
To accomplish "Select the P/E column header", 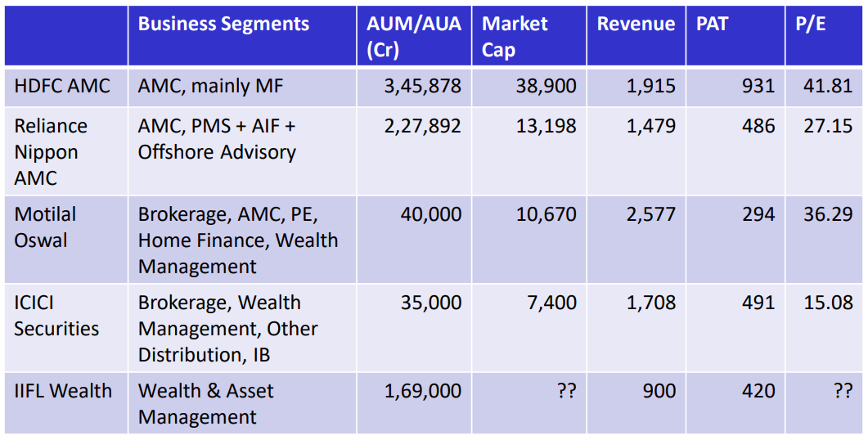I will [x=811, y=24].
